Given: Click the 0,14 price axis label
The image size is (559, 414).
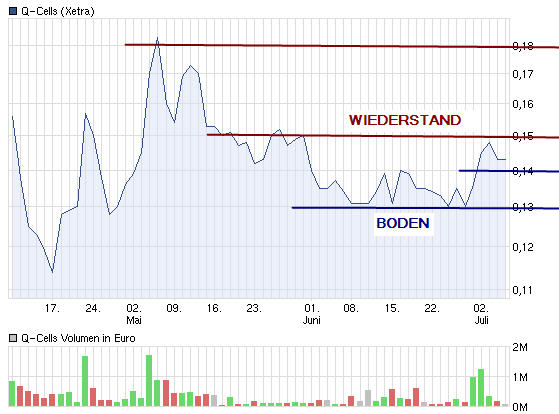Looking at the screenshot, I should pos(523,171).
